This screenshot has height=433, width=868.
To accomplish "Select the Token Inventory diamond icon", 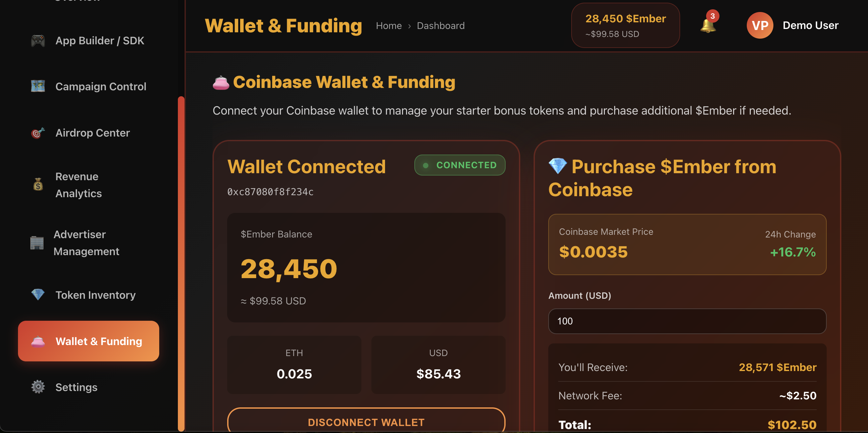I will pyautogui.click(x=38, y=295).
